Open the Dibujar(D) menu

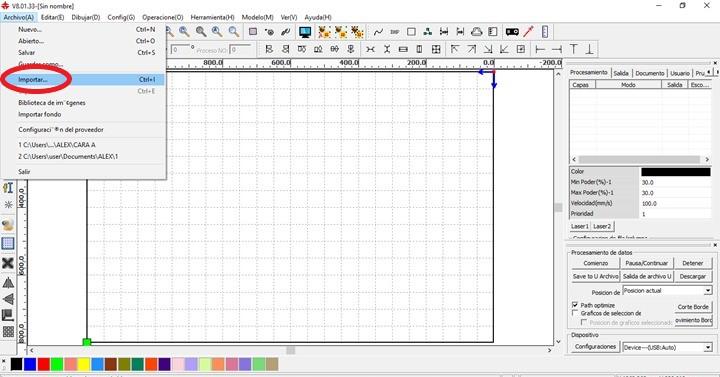[86, 17]
